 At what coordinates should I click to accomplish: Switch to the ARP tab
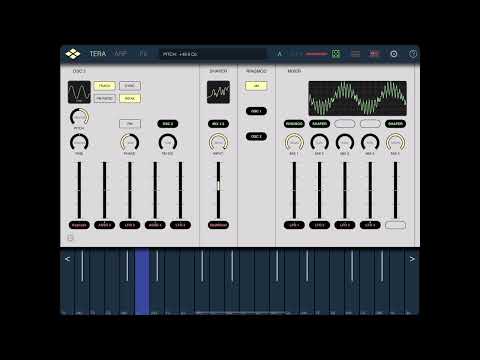[x=120, y=54]
